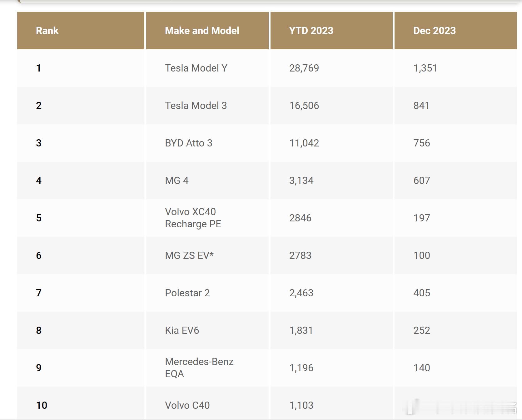Click rank number 4 in Rank column
Viewport: 522px width, 420px height.
pyautogui.click(x=38, y=180)
